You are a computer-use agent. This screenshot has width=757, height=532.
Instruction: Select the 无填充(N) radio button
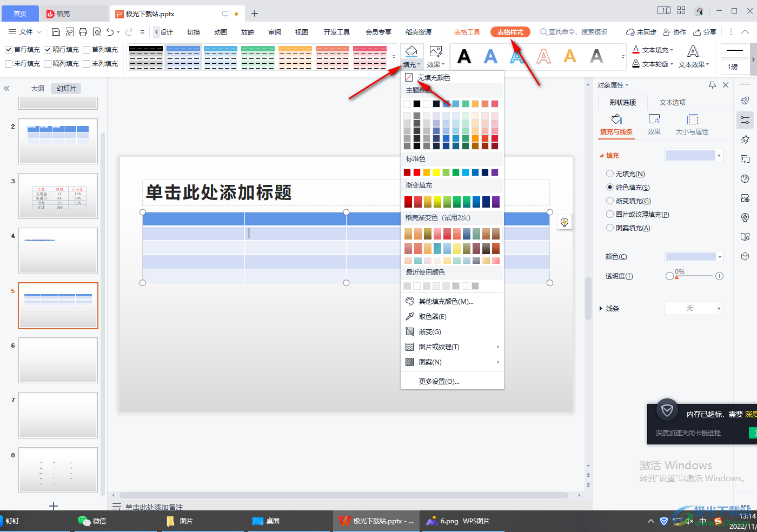(610, 174)
